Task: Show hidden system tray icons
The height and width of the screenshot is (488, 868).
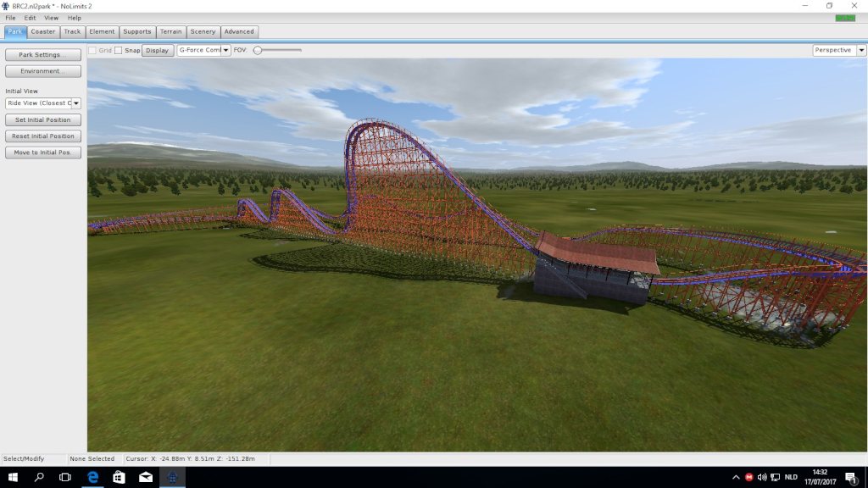Action: point(736,477)
